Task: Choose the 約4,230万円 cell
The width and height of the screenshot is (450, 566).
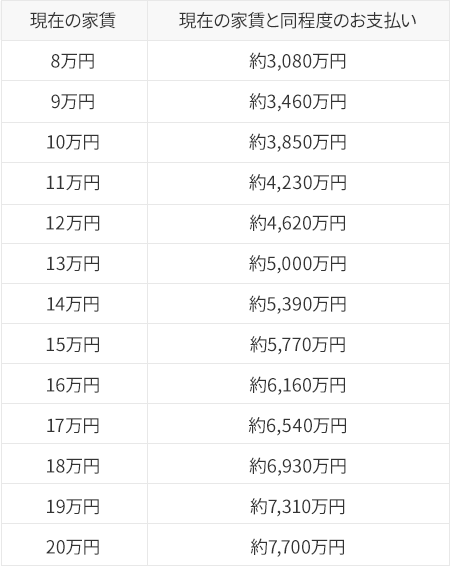Action: [298, 183]
